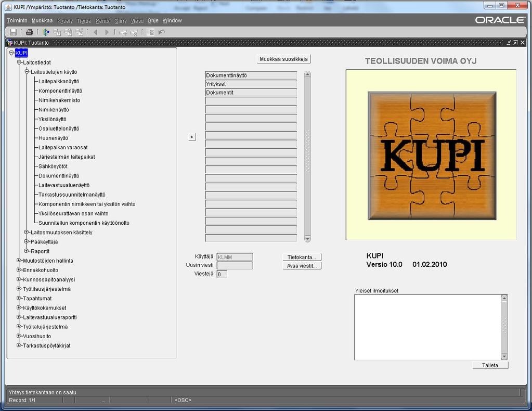Go to previous record with left arrow icon
Screen dimensions: 532x411
(95, 32)
